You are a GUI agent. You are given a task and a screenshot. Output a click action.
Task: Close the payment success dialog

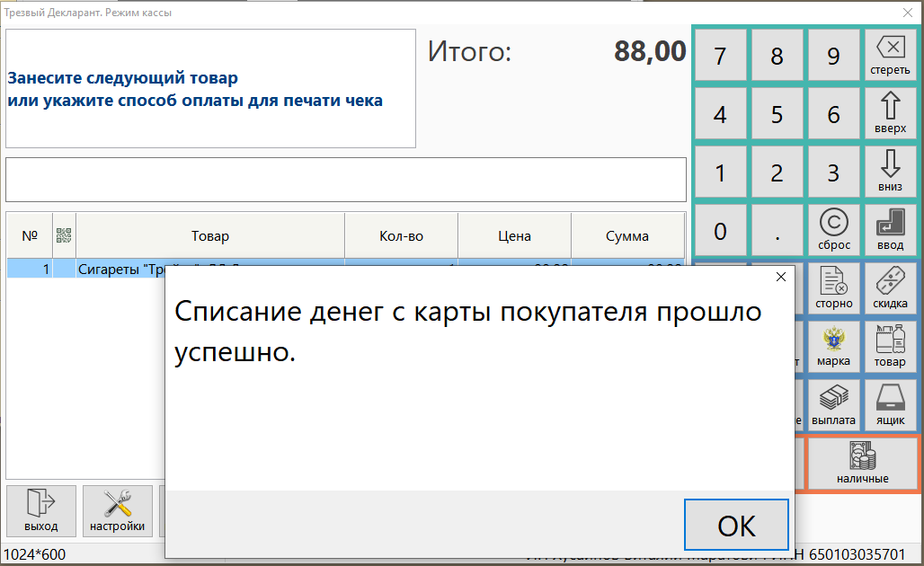pyautogui.click(x=780, y=277)
